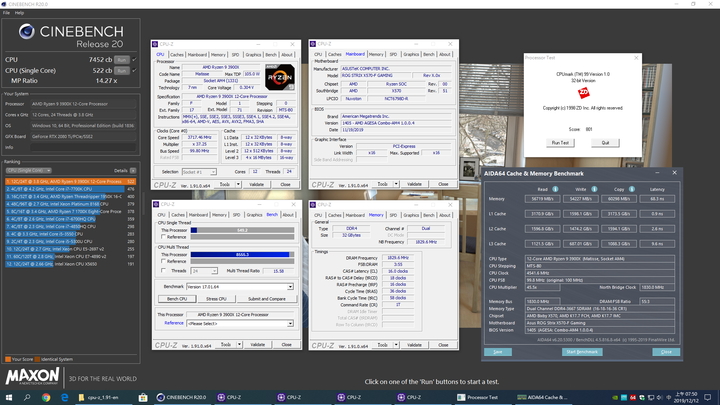
Task: Open the Help menu in Cinebench
Action: pos(19,13)
